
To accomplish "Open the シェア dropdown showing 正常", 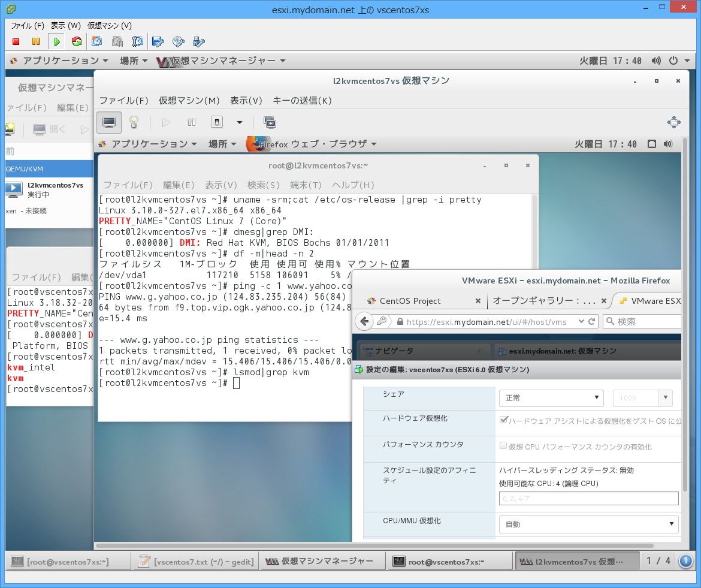I will pyautogui.click(x=551, y=397).
